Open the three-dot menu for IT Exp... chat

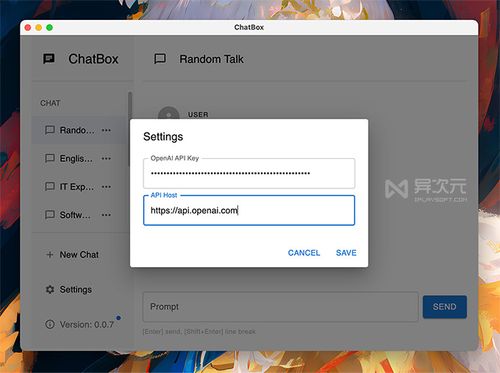click(x=106, y=187)
